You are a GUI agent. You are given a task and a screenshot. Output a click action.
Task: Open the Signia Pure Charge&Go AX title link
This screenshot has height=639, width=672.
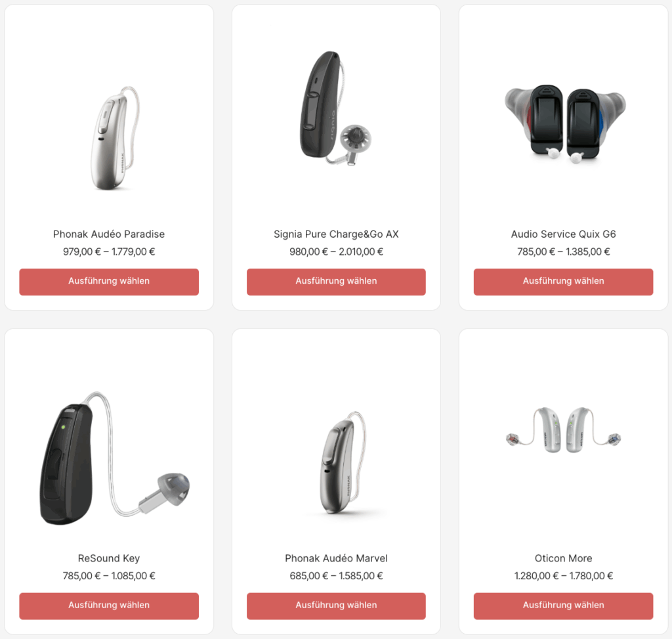[x=336, y=234]
